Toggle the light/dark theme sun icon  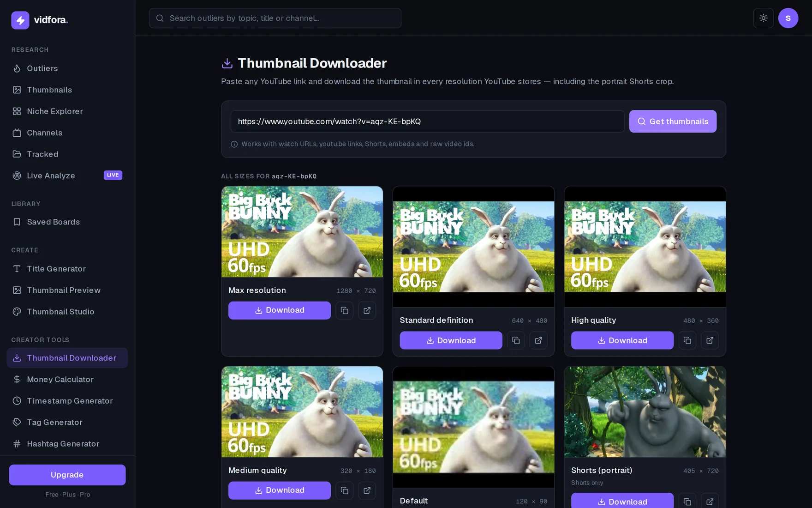tap(764, 18)
